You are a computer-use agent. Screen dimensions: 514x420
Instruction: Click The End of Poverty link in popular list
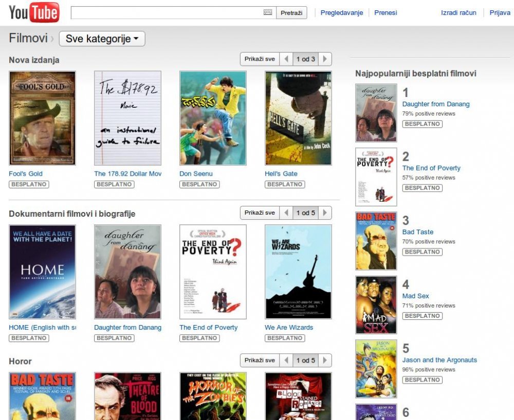pyautogui.click(x=431, y=168)
